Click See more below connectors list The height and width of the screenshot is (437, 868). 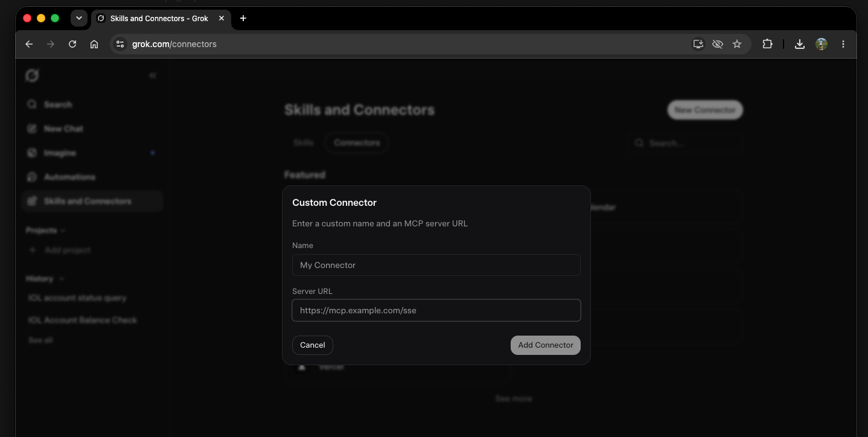pyautogui.click(x=514, y=399)
